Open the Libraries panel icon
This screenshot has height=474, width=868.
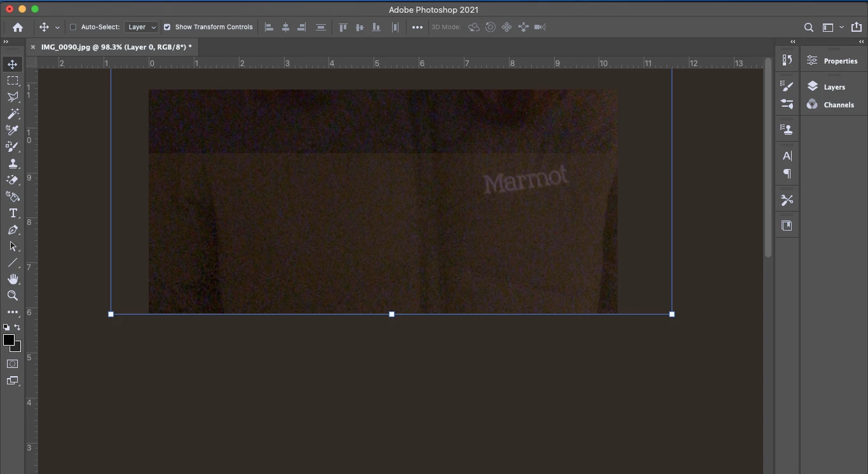pyautogui.click(x=787, y=226)
